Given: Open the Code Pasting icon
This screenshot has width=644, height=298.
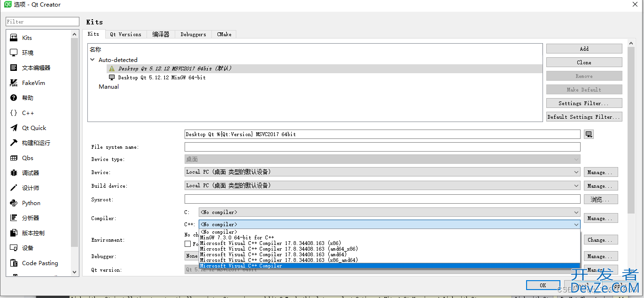Looking at the screenshot, I should pos(14,263).
